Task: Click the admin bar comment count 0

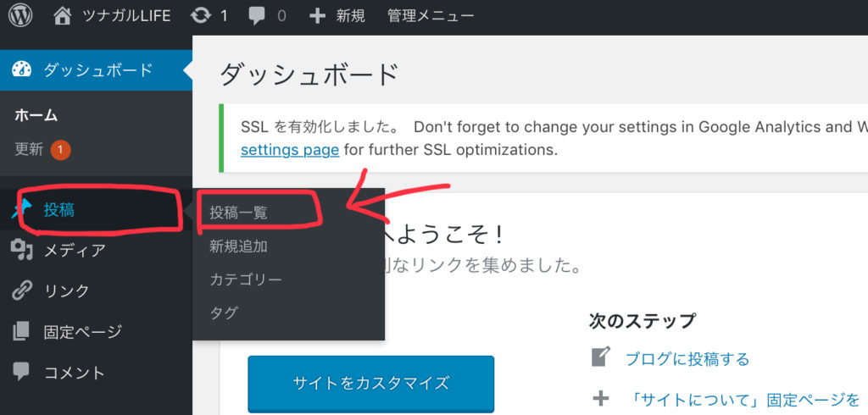Action: point(281,16)
